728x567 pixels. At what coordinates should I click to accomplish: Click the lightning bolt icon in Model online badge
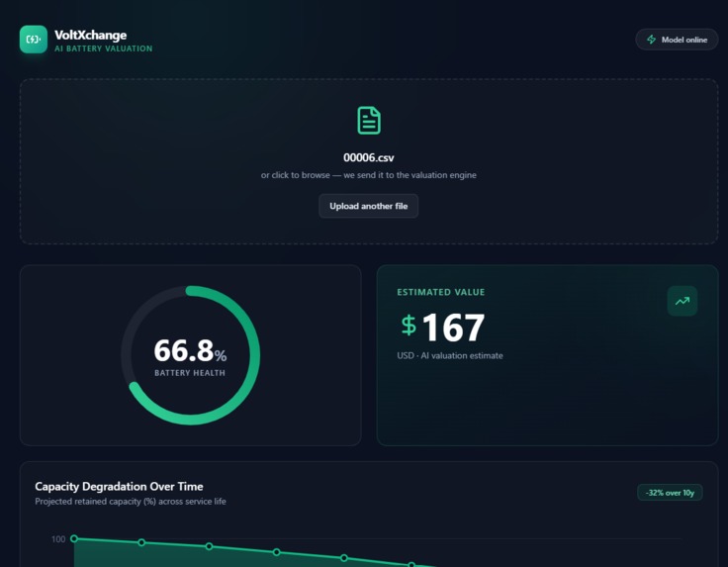652,40
